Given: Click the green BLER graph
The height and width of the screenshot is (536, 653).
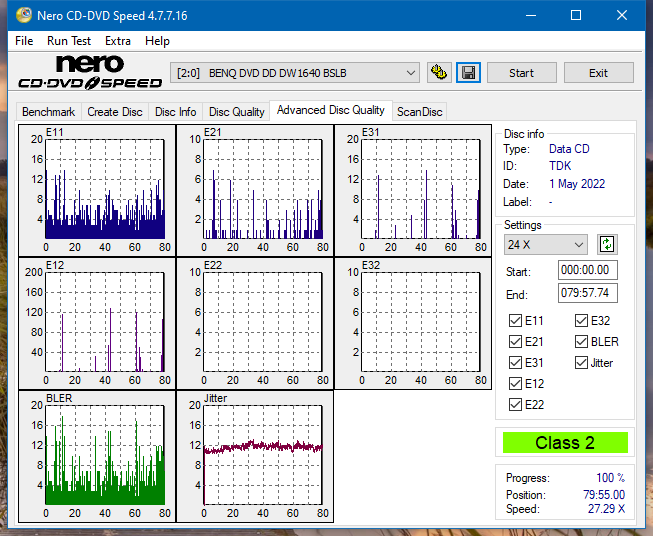Looking at the screenshot, I should tap(97, 456).
